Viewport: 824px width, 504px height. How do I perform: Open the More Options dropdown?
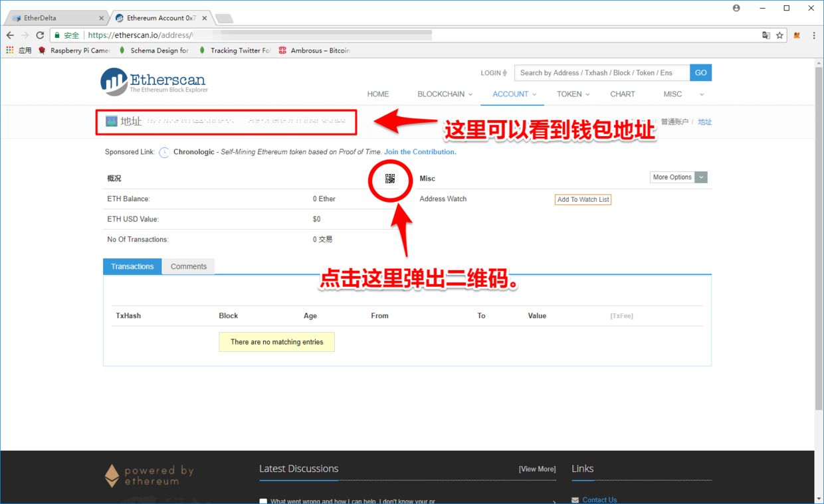tap(678, 177)
